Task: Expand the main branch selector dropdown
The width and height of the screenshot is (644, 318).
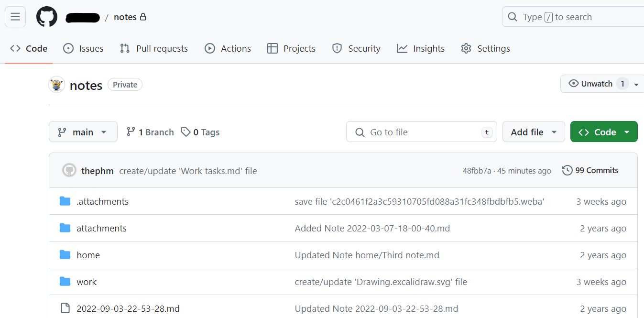Action: point(83,132)
